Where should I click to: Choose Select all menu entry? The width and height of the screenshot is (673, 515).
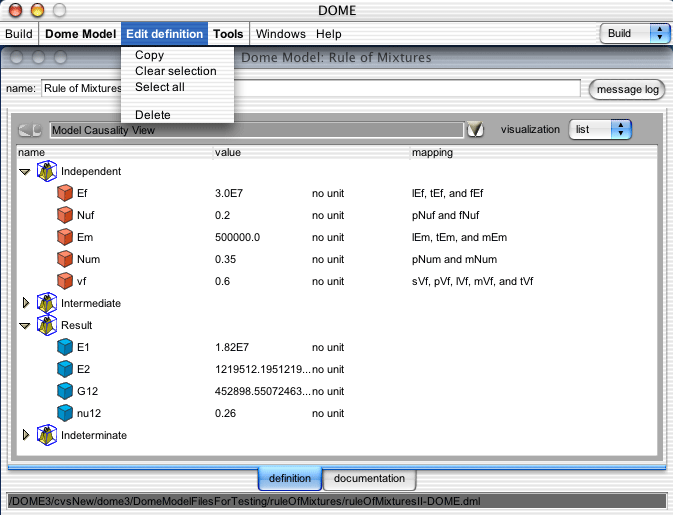pyautogui.click(x=178, y=87)
